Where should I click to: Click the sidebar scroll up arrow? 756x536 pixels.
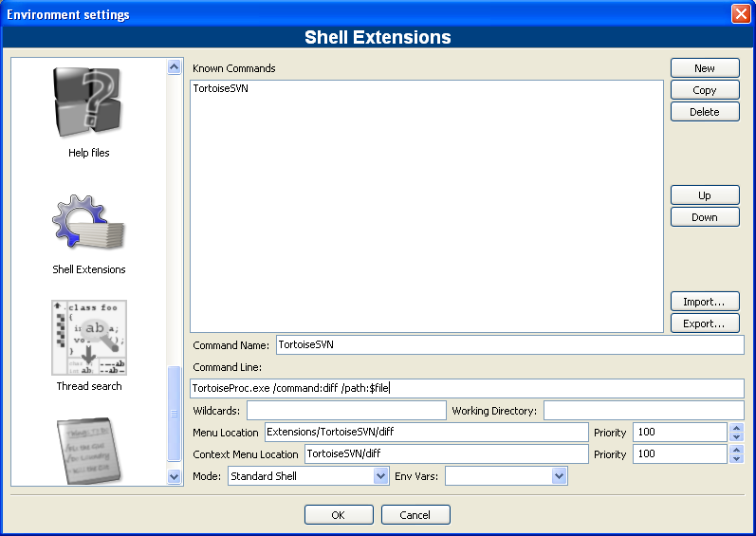[174, 66]
